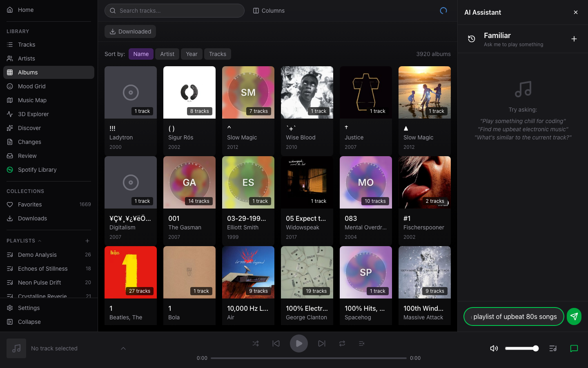Open chat history in AI Assistant

[471, 39]
